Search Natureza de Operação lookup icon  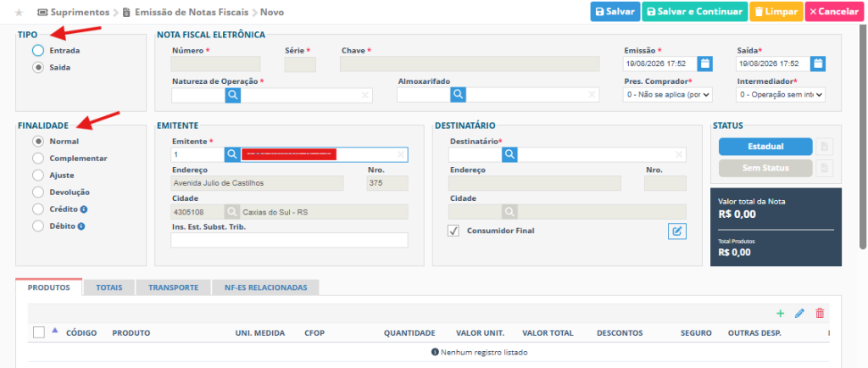[x=233, y=95]
